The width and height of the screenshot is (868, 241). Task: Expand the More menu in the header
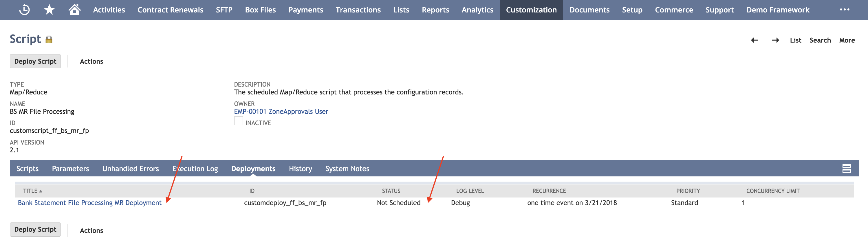click(x=847, y=40)
